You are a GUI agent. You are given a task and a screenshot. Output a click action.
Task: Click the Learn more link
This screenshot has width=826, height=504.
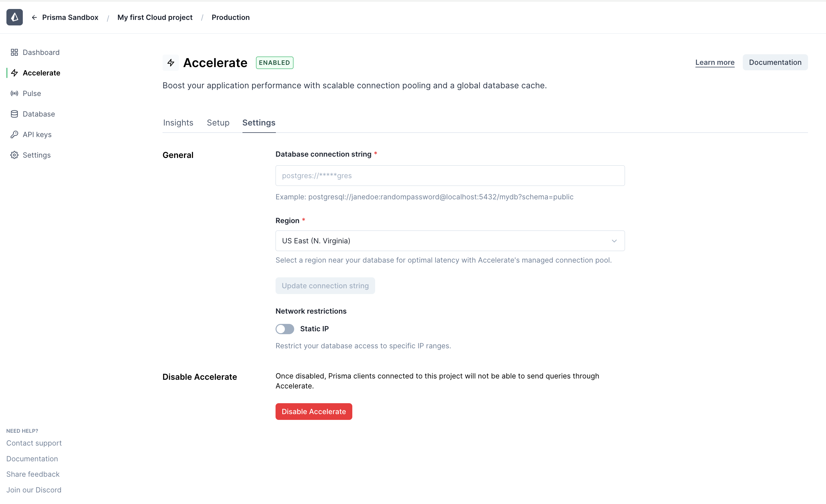pyautogui.click(x=715, y=62)
